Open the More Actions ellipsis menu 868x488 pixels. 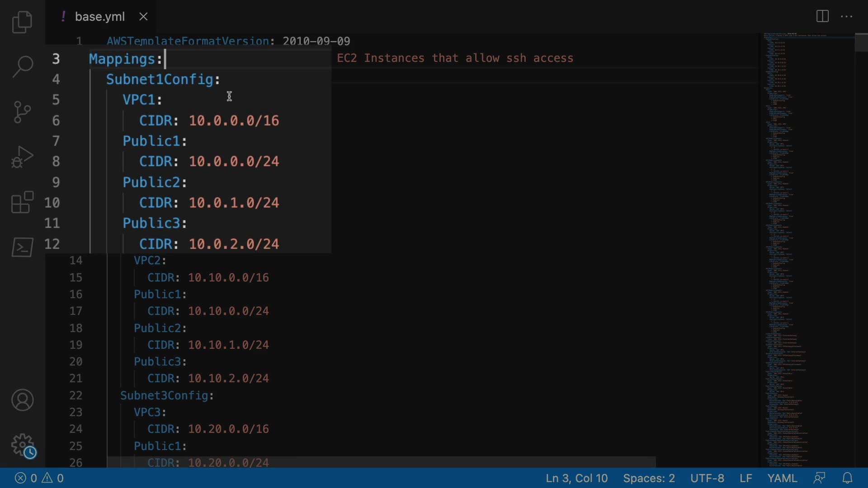click(846, 17)
